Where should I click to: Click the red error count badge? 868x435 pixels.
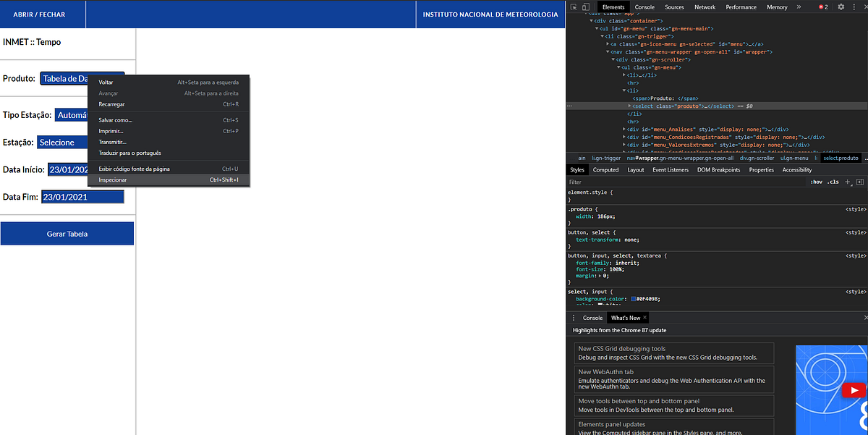point(823,7)
